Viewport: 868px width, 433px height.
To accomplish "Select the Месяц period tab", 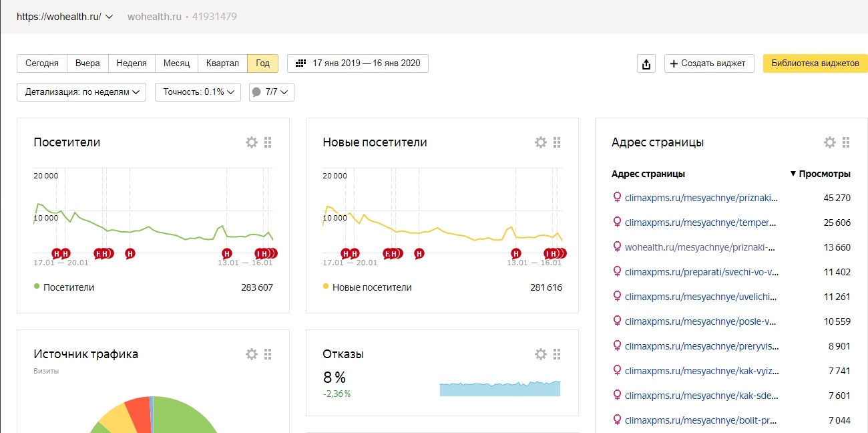I will [177, 63].
